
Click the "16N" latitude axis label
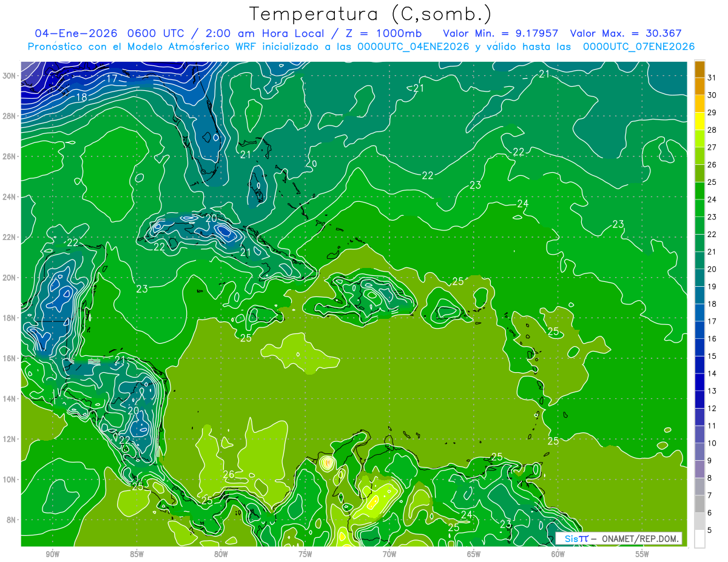10,358
